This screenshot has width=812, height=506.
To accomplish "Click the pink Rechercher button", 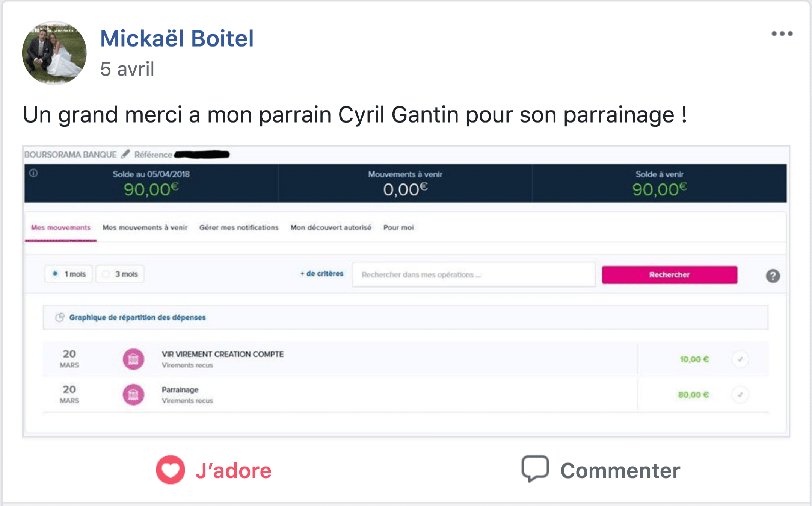I will click(x=670, y=275).
